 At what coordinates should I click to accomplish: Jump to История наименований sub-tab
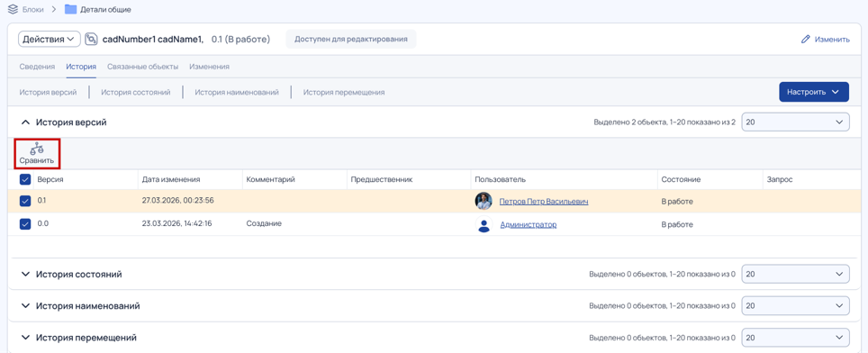click(x=237, y=93)
